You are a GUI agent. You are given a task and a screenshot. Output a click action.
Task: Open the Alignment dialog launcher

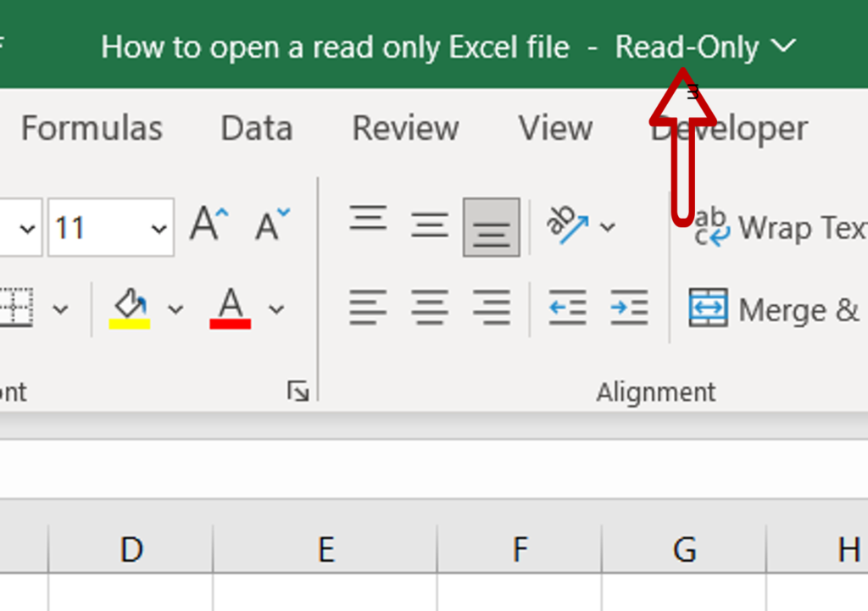tap(299, 391)
